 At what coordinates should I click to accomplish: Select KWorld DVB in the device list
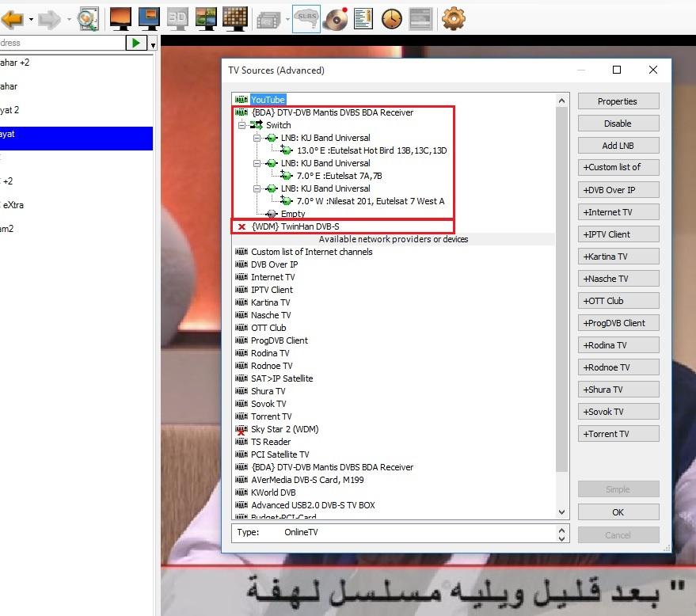point(273,492)
